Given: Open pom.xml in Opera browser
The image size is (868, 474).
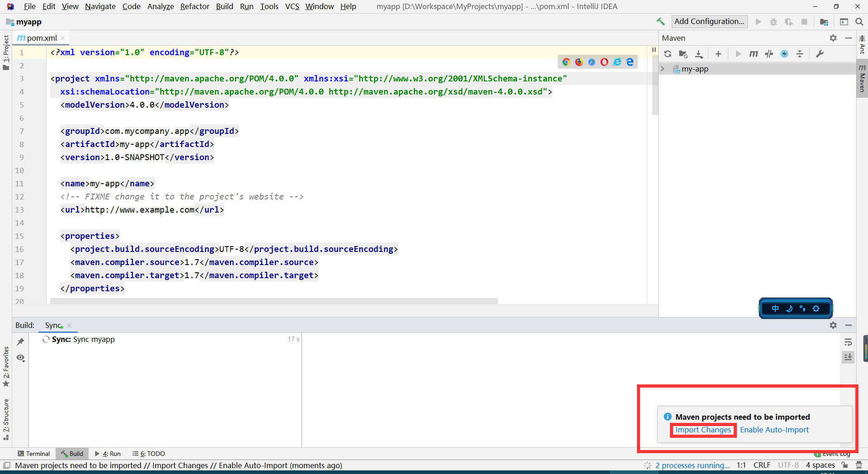Looking at the screenshot, I should tap(604, 62).
